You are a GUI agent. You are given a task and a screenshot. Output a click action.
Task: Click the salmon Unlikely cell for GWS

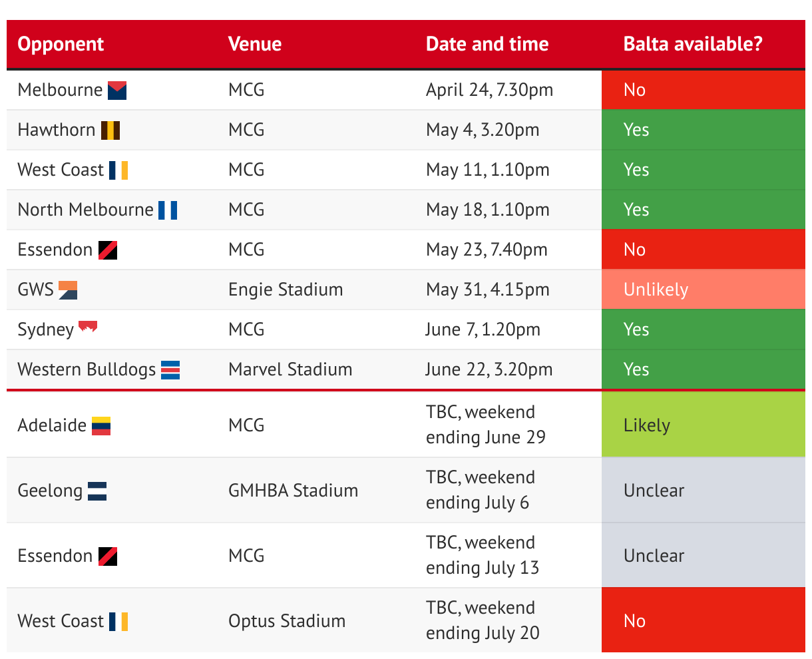[x=703, y=290]
